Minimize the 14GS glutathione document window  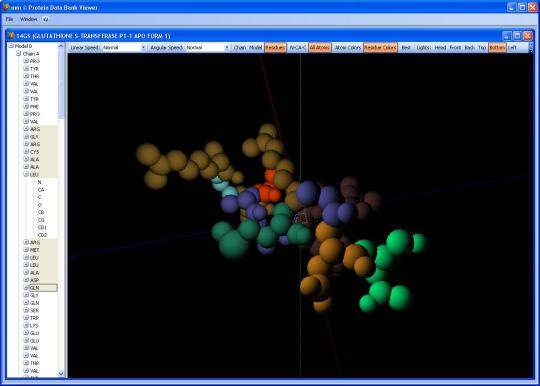coord(507,36)
